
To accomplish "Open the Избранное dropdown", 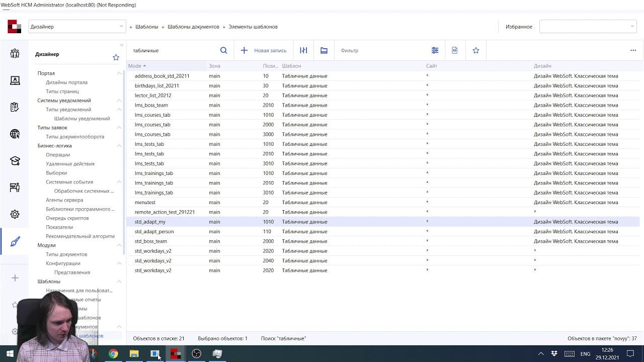I will 588,27.
